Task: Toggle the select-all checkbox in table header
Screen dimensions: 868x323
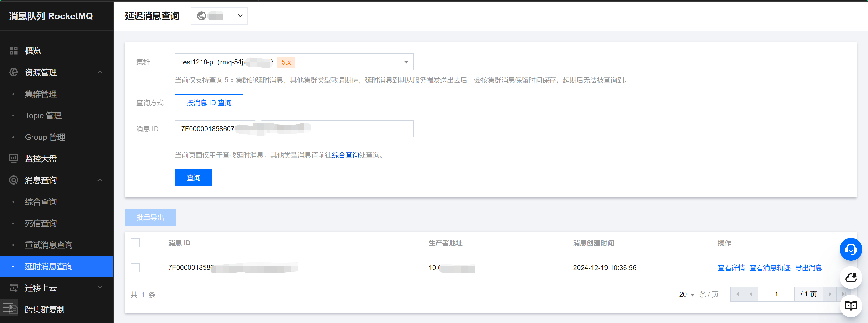Action: pyautogui.click(x=135, y=243)
